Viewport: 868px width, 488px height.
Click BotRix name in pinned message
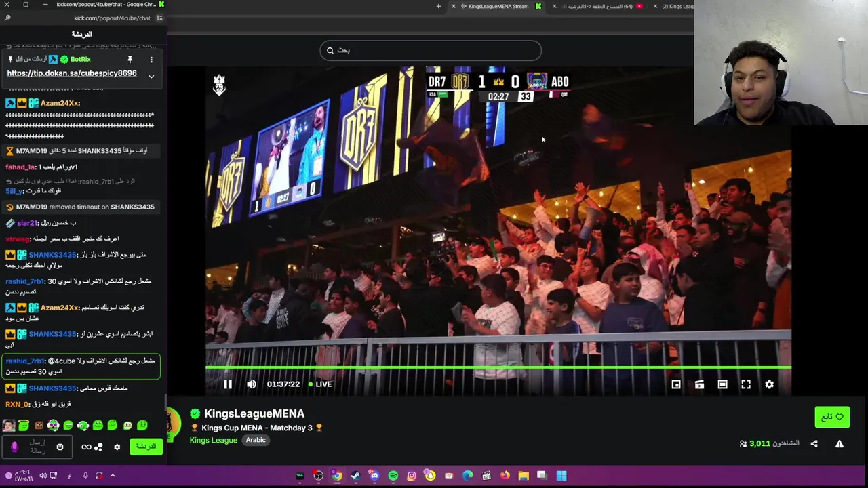[81, 60]
